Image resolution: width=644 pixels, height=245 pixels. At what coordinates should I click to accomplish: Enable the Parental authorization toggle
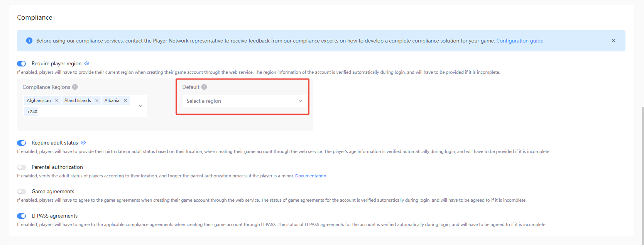tap(22, 167)
